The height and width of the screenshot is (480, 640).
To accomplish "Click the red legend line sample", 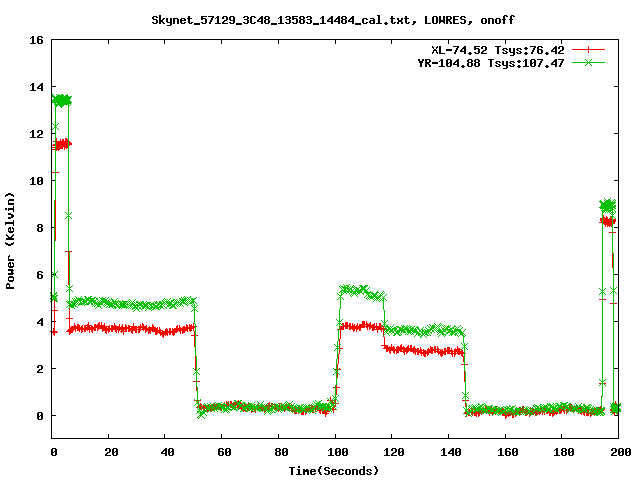I will (588, 50).
